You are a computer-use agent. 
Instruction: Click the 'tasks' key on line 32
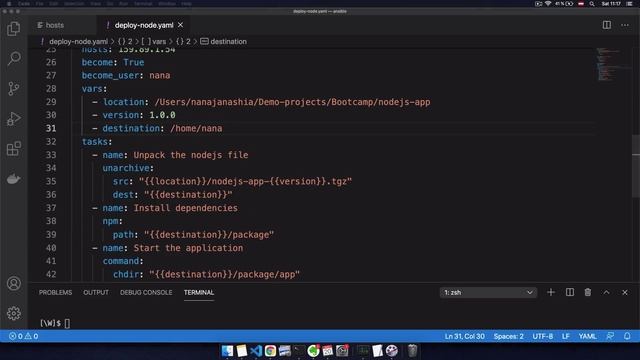(x=95, y=142)
